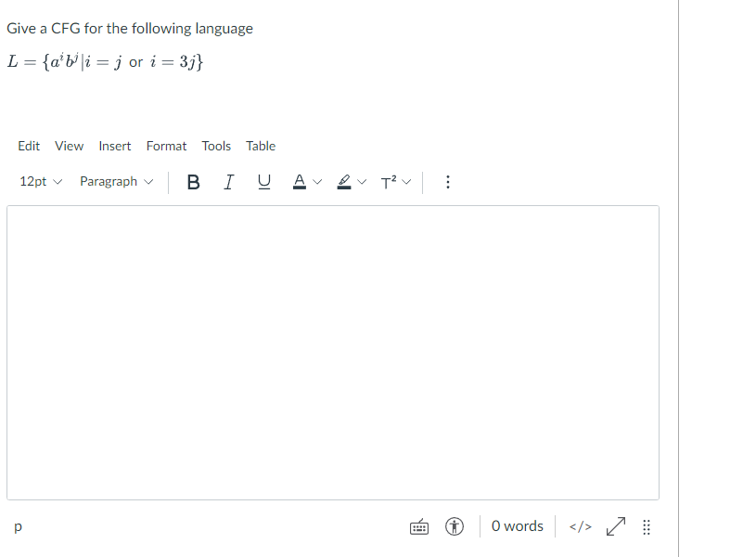Open the more toolbar options menu
Image resolution: width=756 pixels, height=557 pixels.
pyautogui.click(x=448, y=182)
